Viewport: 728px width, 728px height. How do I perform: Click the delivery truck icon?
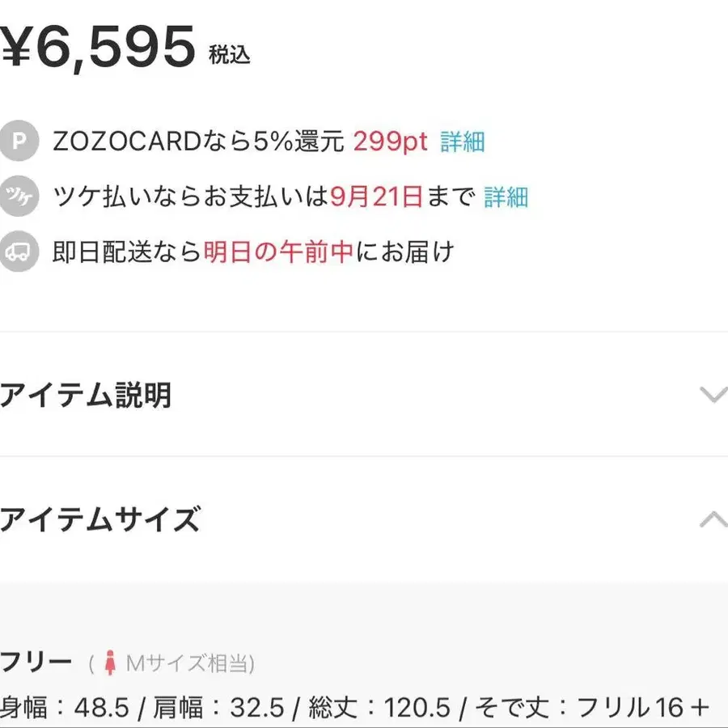point(19,252)
